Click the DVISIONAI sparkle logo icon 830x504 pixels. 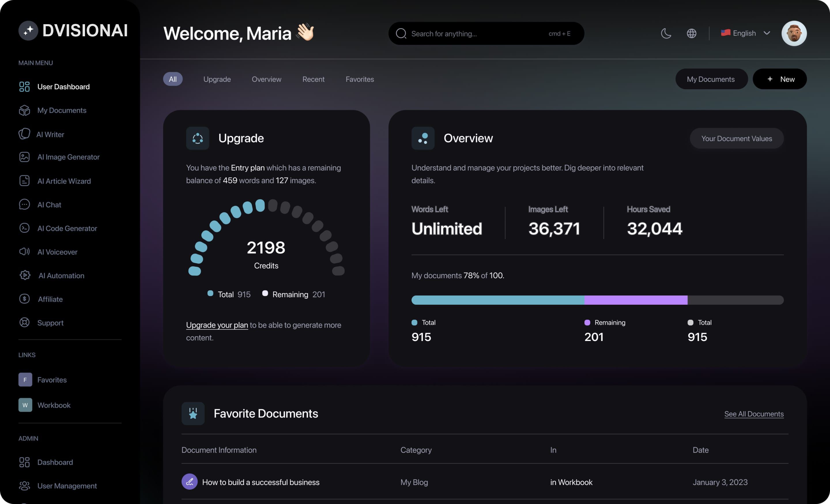28,31
